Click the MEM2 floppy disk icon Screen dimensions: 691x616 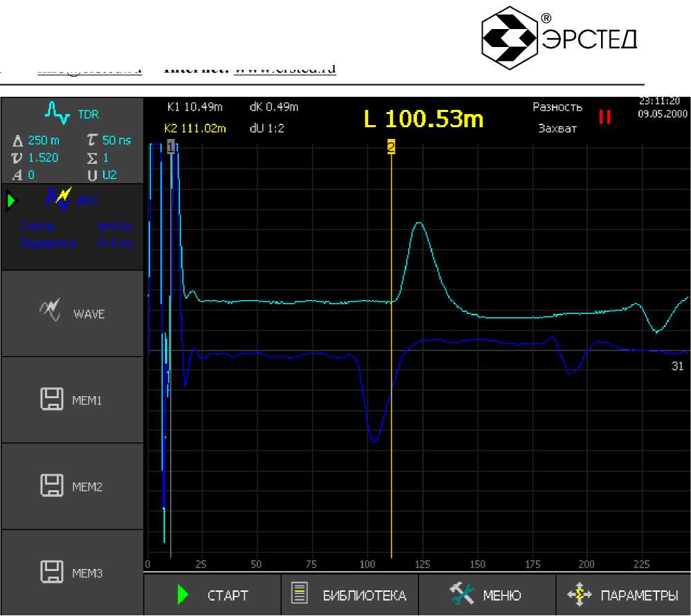pyautogui.click(x=52, y=485)
